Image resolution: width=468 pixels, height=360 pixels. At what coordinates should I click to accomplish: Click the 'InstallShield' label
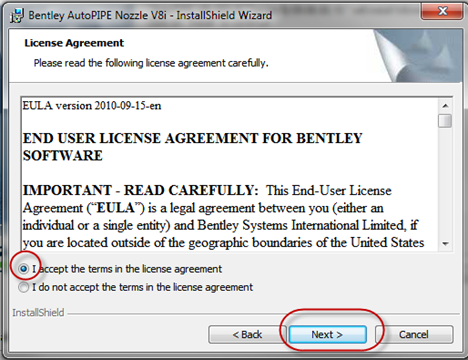click(38, 313)
